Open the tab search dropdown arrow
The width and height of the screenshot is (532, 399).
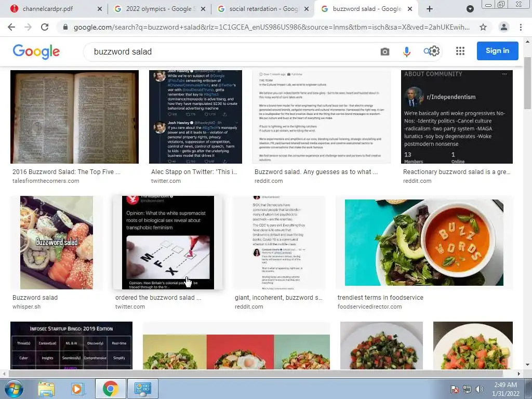470,9
